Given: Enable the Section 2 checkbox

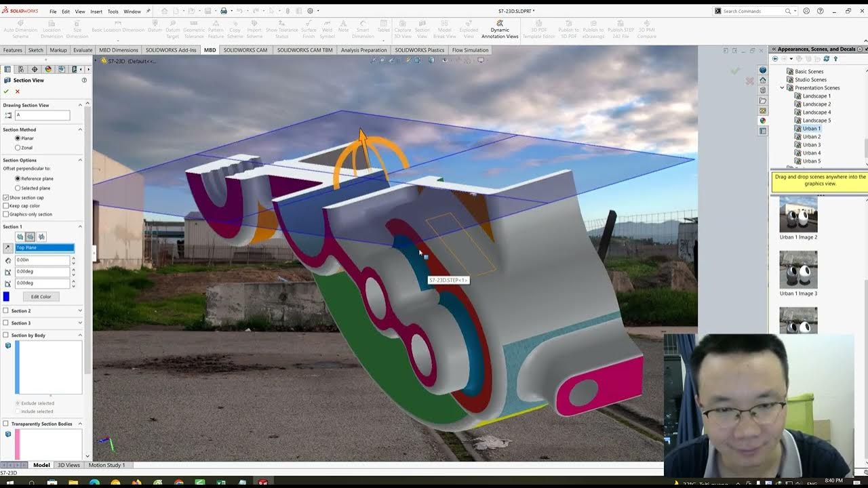Looking at the screenshot, I should [6, 311].
